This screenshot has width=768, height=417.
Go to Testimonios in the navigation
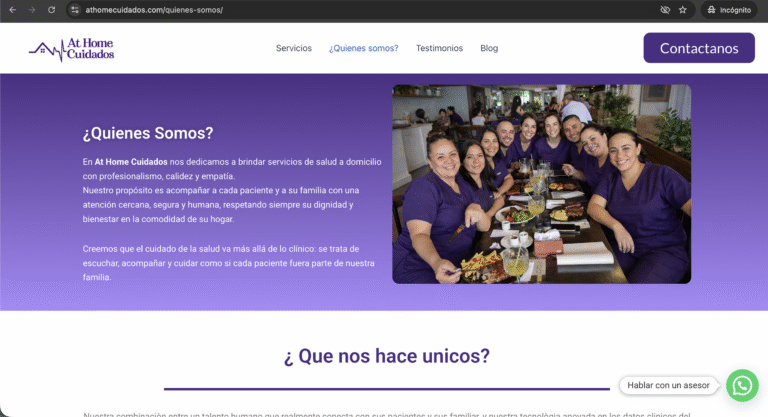click(x=439, y=48)
